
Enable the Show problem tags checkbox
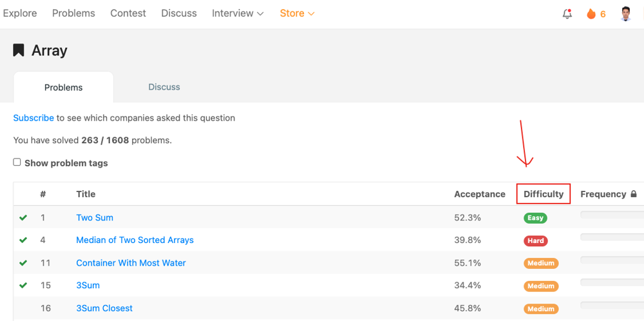17,162
